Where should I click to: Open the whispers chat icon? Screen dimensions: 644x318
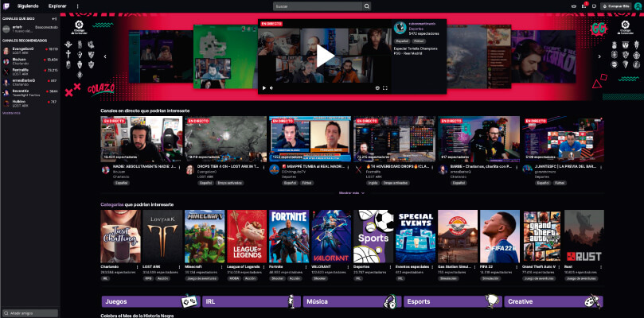tap(594, 6)
